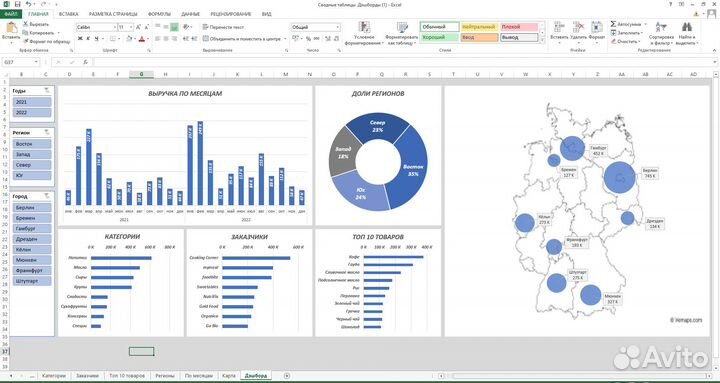Click the Формат по образцу painter
720x383 pixels.
(x=47, y=41)
